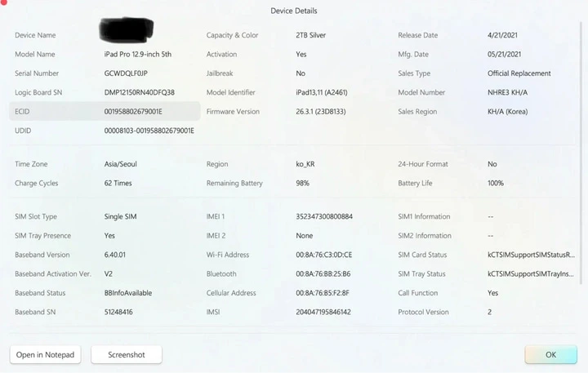
Task: Select the ECID value 001958802679001E
Action: [x=133, y=111]
